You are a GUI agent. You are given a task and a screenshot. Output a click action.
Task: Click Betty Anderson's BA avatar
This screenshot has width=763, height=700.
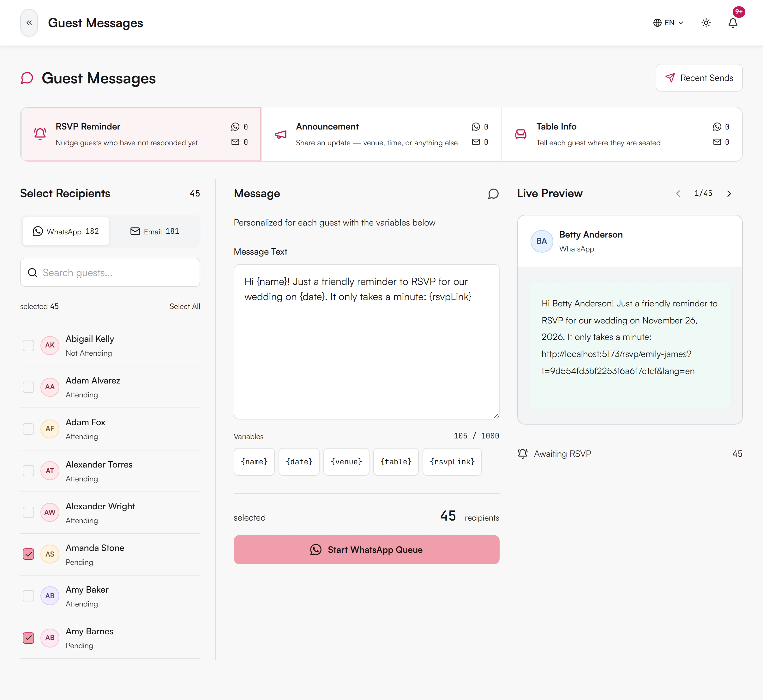coord(542,241)
